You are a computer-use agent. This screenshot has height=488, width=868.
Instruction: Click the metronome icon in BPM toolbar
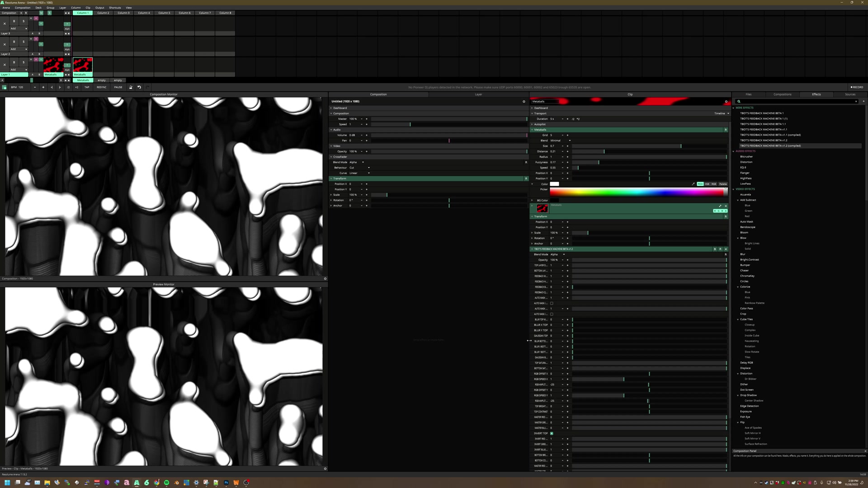click(131, 87)
